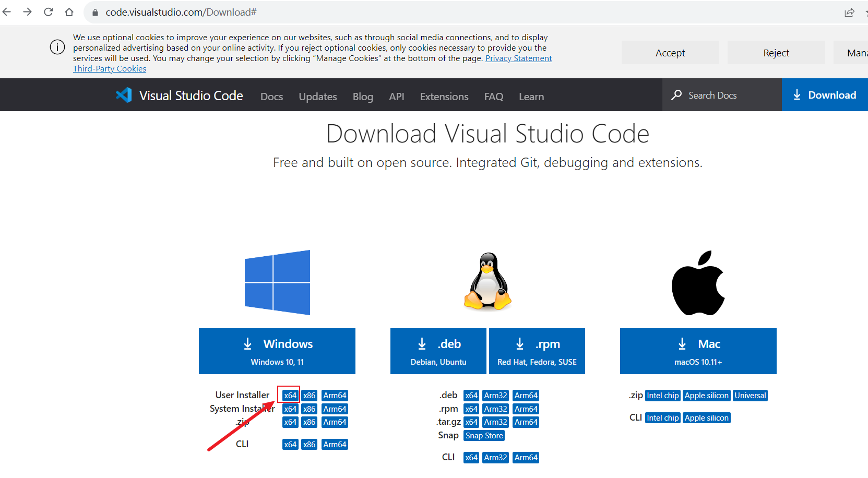
Task: Select Linux CLI x64 download
Action: 471,458
